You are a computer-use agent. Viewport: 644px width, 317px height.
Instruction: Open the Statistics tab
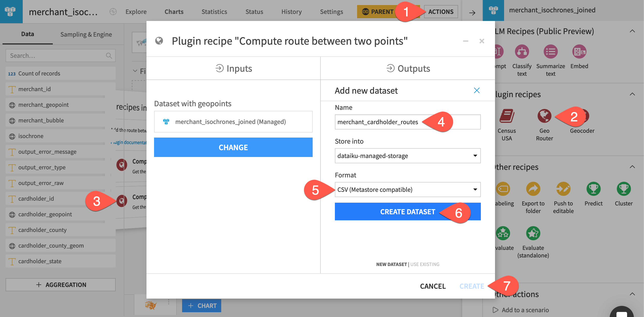(x=214, y=12)
